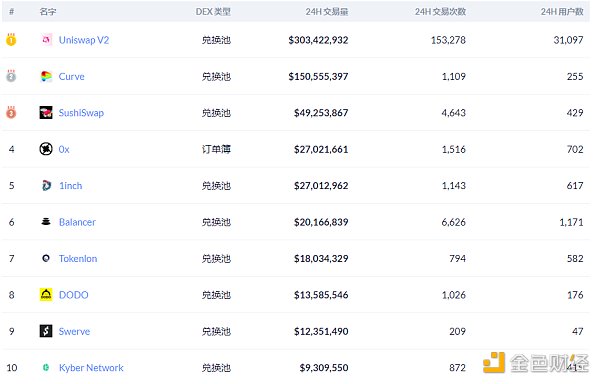Click the yellow DODO logo icon
Image resolution: width=600 pixels, height=384 pixels.
pyautogui.click(x=46, y=295)
